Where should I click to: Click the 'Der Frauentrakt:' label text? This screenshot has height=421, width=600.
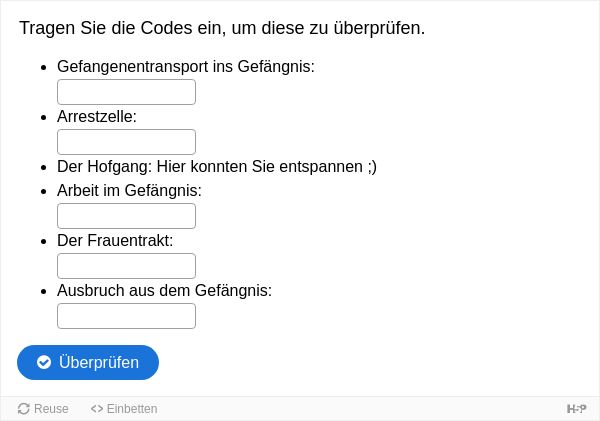coord(115,241)
